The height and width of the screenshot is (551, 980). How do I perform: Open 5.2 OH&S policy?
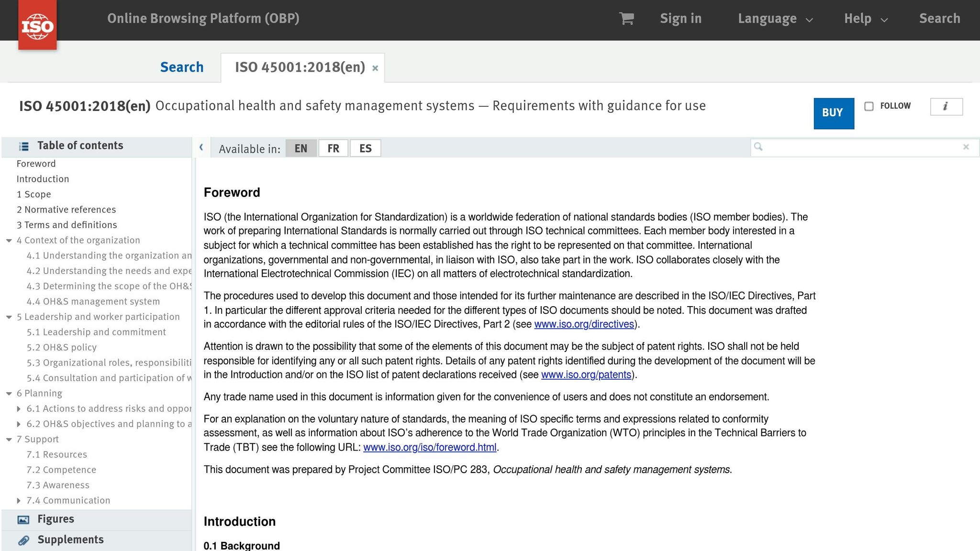pos(62,347)
